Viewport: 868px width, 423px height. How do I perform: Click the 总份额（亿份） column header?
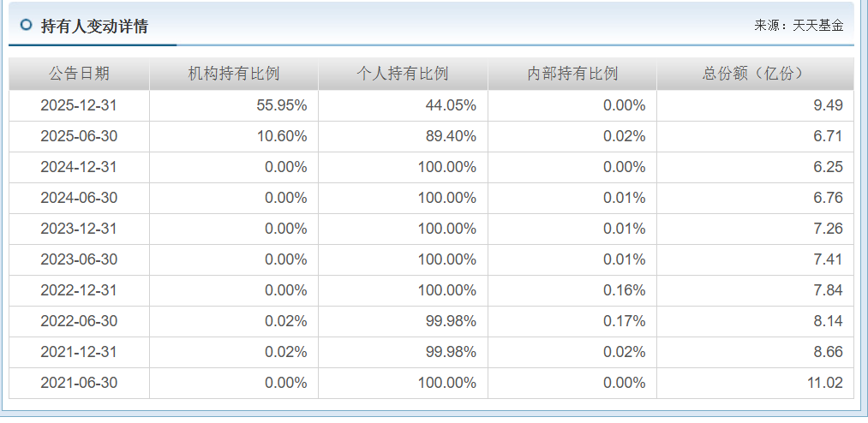click(755, 74)
